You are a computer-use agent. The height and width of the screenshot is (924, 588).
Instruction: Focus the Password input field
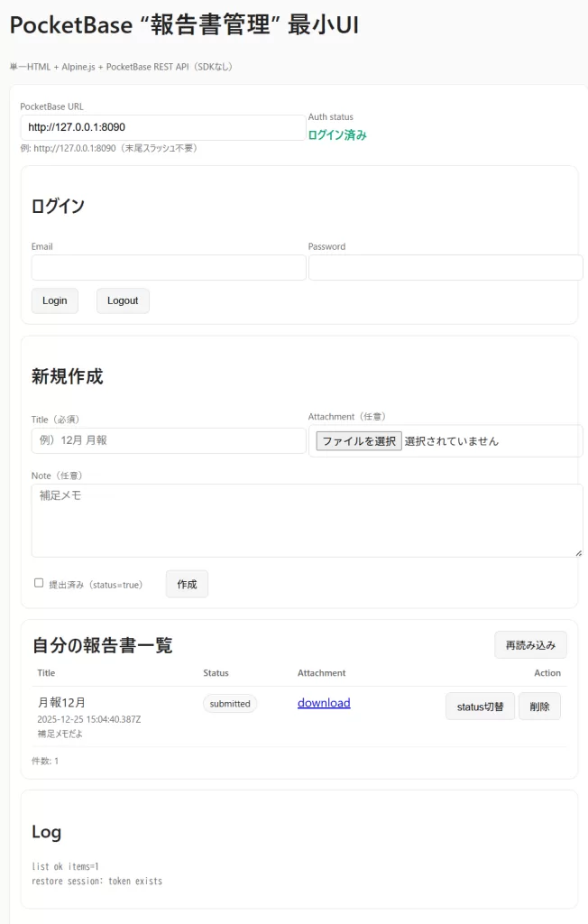pos(446,267)
